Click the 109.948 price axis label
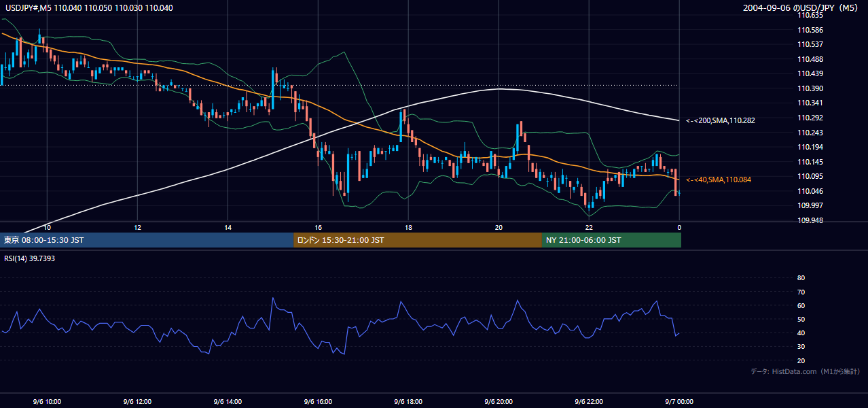 tap(810, 220)
